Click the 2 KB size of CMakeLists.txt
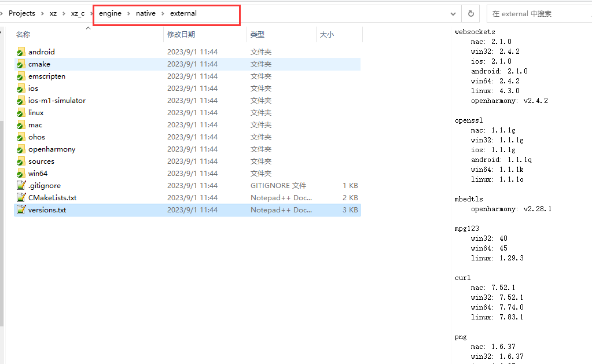The width and height of the screenshot is (592, 364). point(350,198)
